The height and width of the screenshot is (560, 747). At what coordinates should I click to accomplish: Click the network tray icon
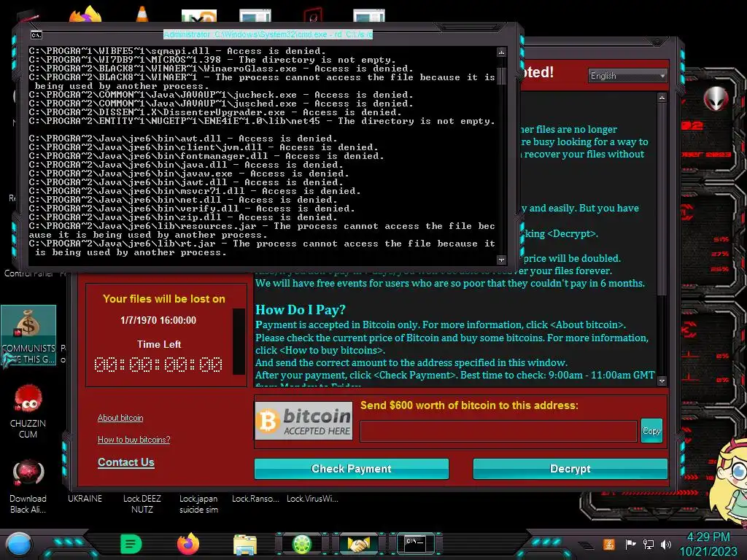pyautogui.click(x=649, y=544)
